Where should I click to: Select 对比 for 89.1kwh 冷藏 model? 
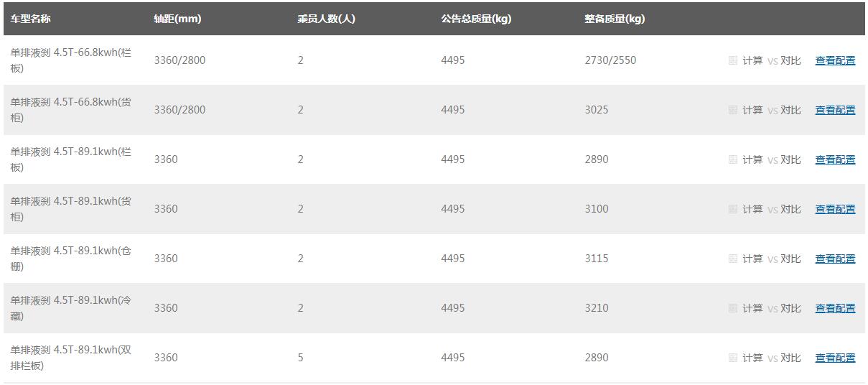790,308
